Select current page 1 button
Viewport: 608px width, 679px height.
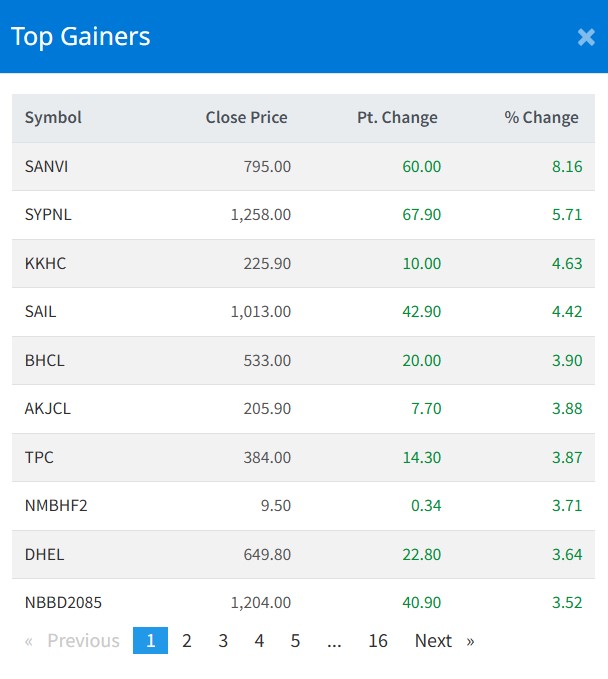tap(150, 641)
